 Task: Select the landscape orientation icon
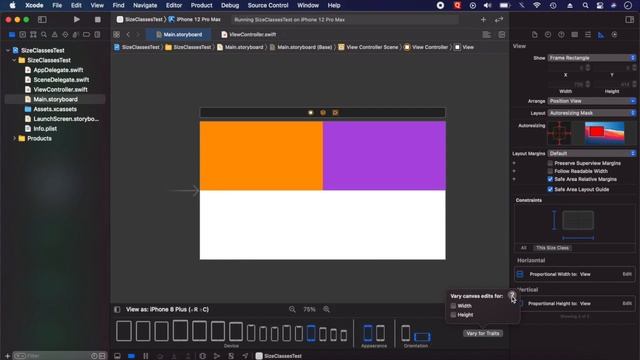pos(422,337)
